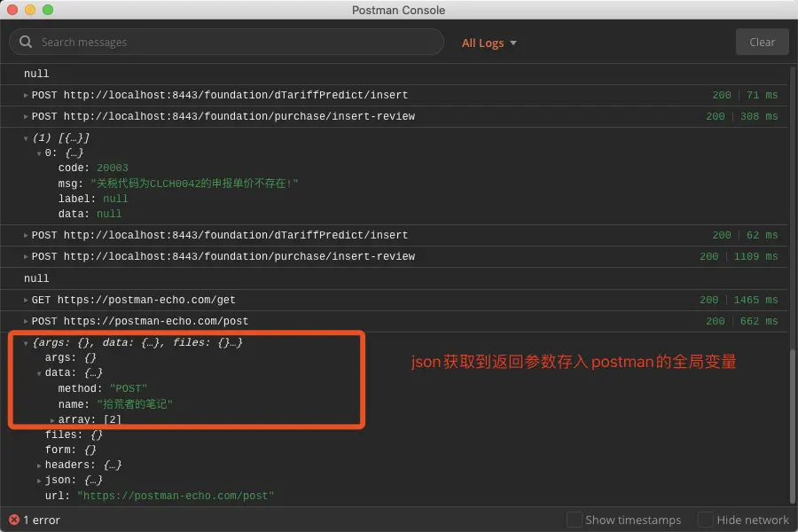
Task: Click the search magnifier icon
Action: tap(26, 42)
